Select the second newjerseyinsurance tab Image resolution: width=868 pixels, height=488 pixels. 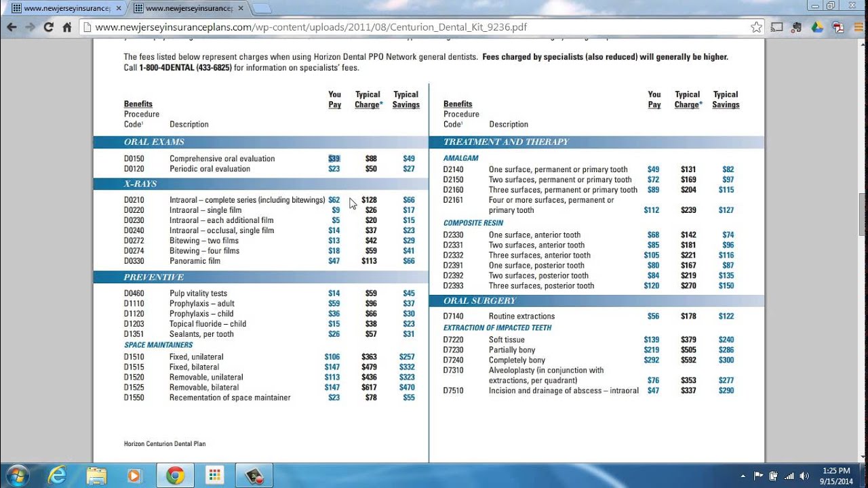(x=188, y=8)
